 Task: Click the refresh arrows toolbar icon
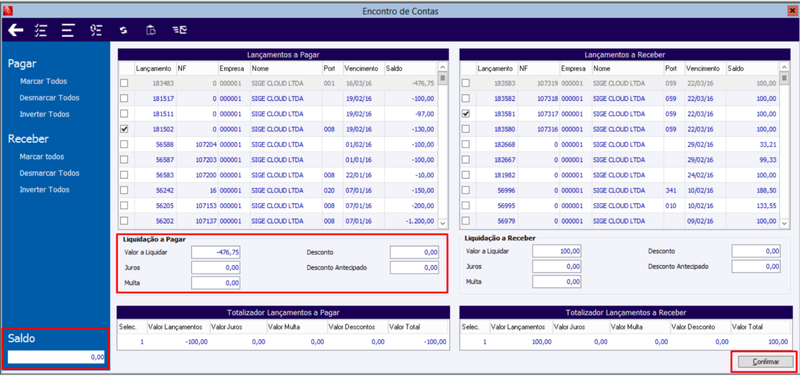coord(123,31)
